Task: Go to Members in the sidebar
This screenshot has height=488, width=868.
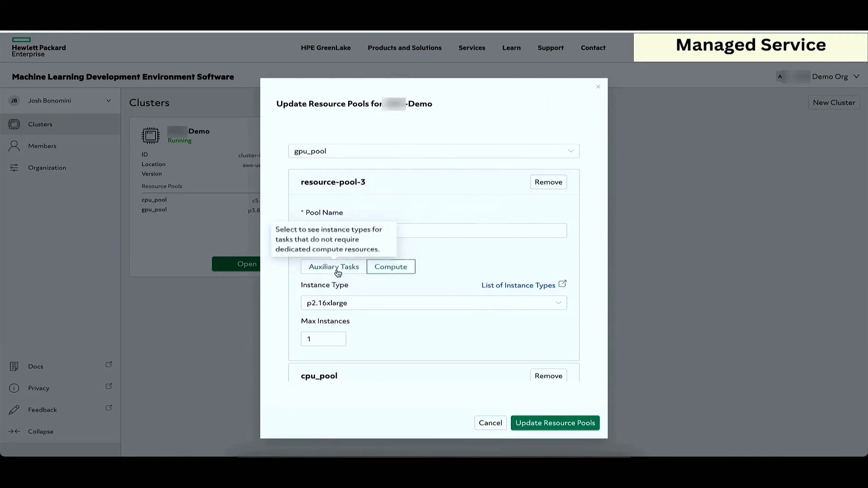Action: 60,145
